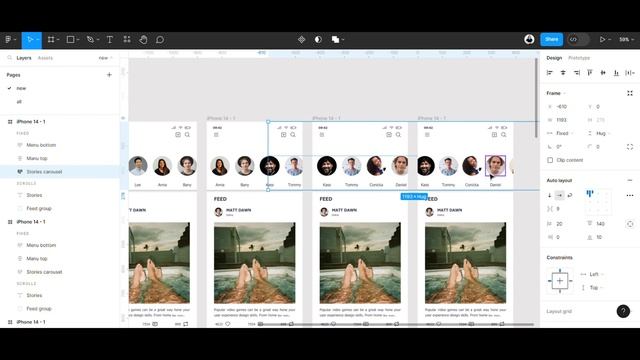Viewport: 640px width, 360px height.
Task: Click the user avatar in toolbar
Action: pyautogui.click(x=529, y=39)
